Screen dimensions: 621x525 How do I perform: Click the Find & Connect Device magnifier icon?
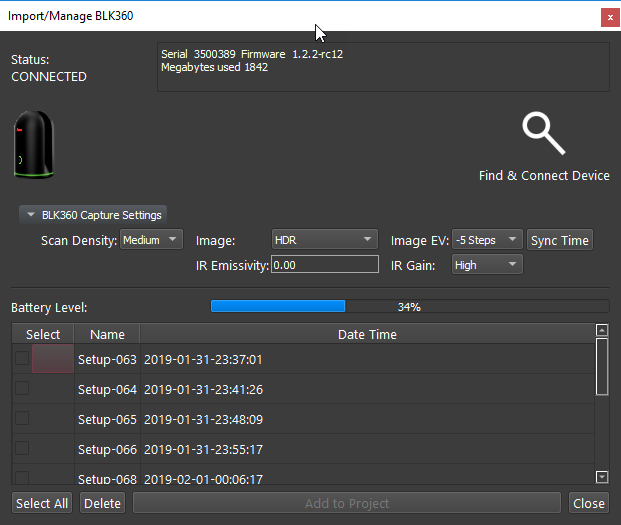point(543,134)
